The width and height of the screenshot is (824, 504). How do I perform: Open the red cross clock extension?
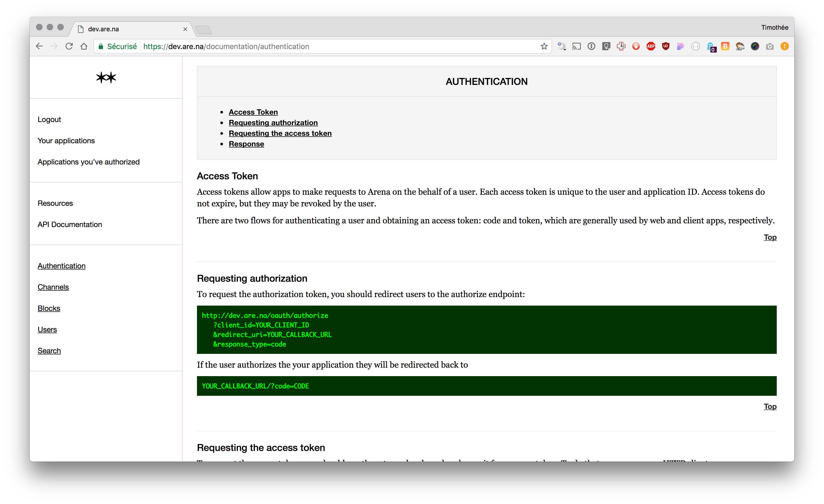pyautogui.click(x=621, y=46)
